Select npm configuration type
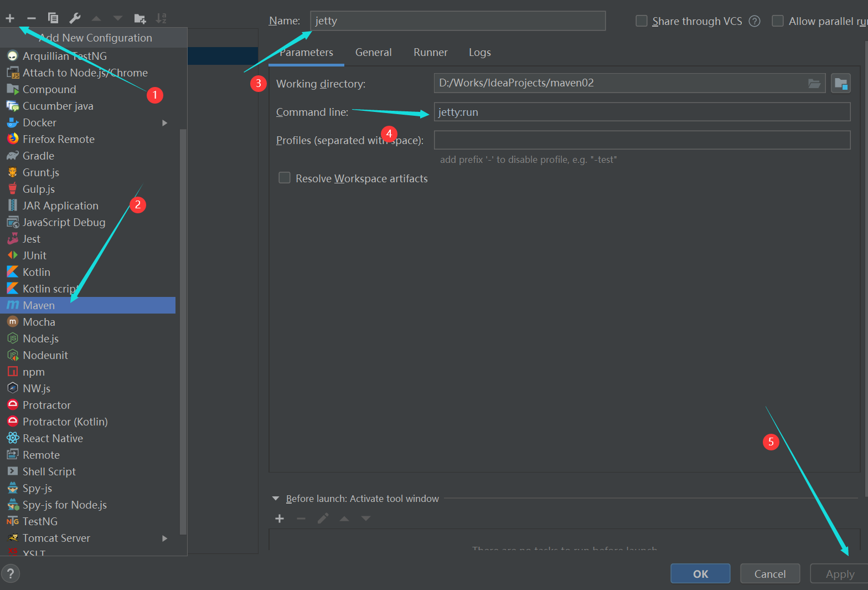This screenshot has width=868, height=590. pos(89,372)
